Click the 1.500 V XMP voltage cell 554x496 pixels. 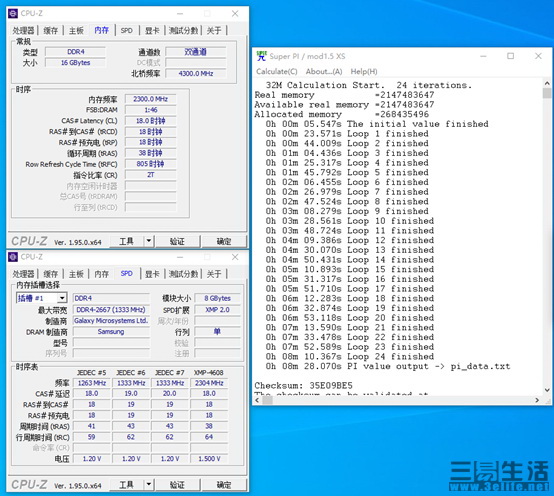click(x=209, y=459)
